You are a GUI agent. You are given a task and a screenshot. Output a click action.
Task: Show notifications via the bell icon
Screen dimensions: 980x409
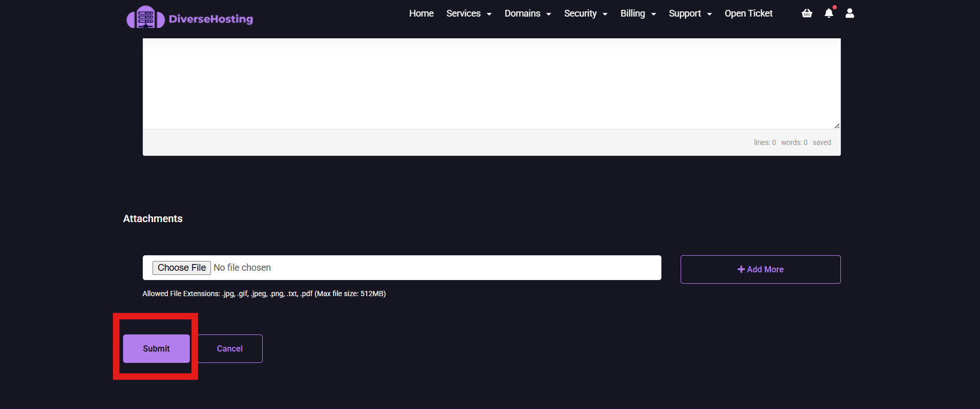[828, 13]
